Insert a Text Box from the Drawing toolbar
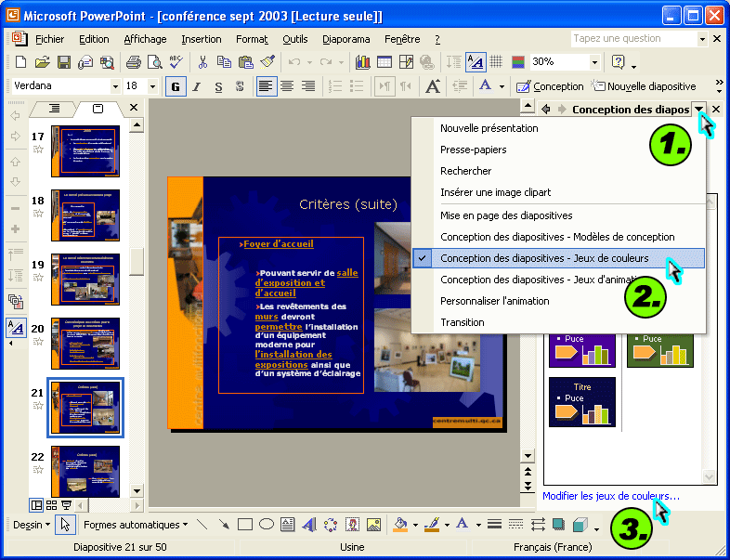730x560 pixels. click(288, 525)
